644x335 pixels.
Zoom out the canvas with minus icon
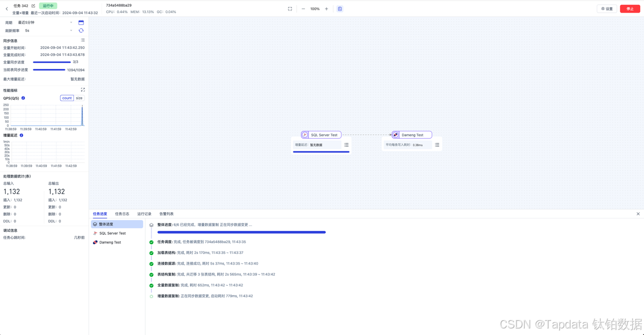pyautogui.click(x=303, y=9)
